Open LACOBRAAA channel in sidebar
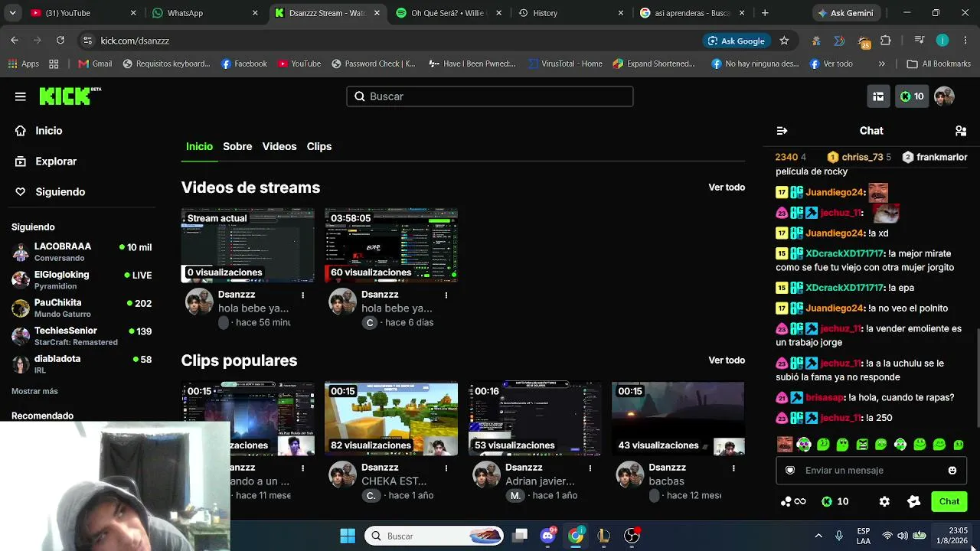The width and height of the screenshot is (980, 551). pos(81,252)
